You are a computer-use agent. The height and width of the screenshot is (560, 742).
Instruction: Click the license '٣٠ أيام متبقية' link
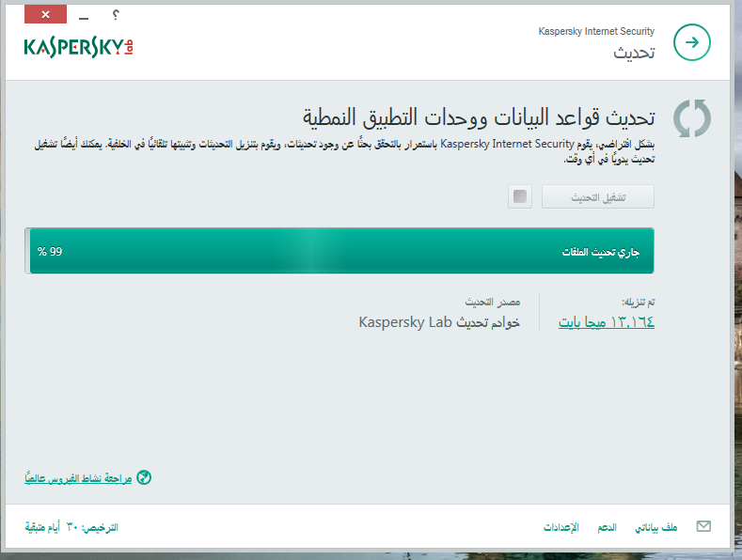(x=71, y=527)
